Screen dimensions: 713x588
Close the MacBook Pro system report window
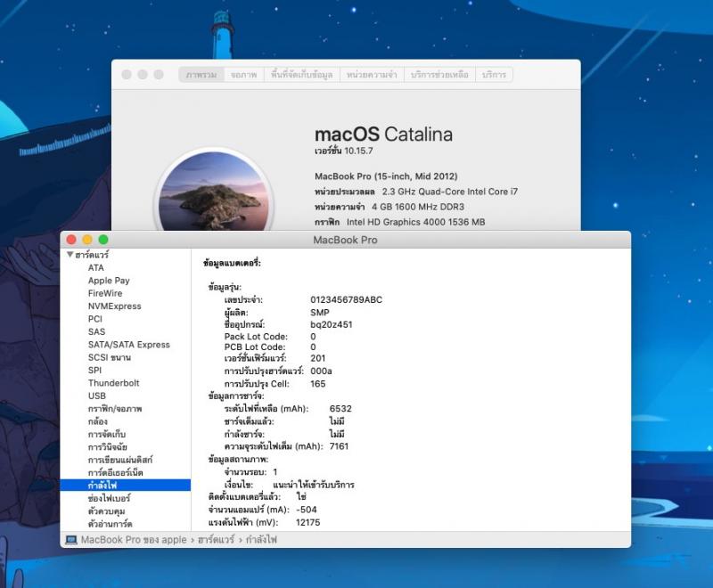71,240
